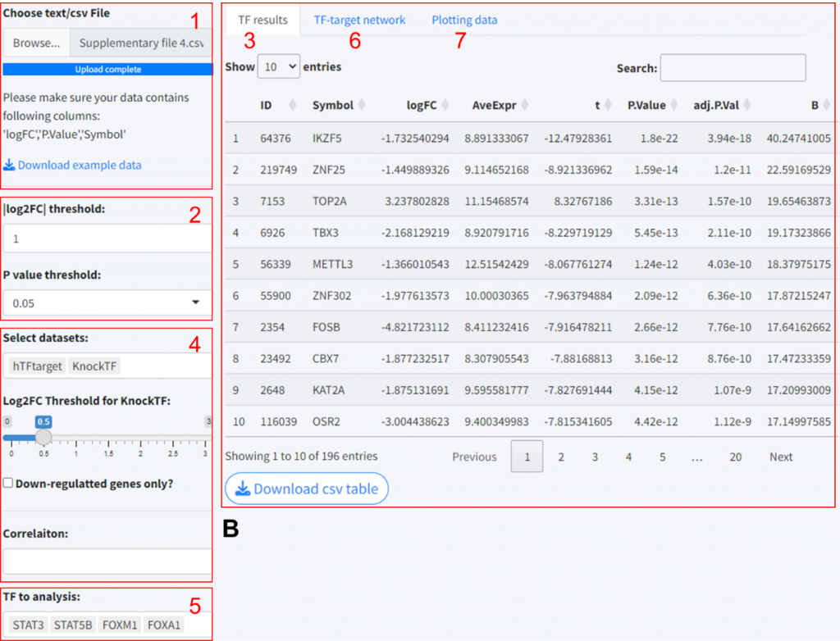Click the Browse button to choose a file
Image resolution: width=840 pixels, height=641 pixels.
pyautogui.click(x=36, y=41)
